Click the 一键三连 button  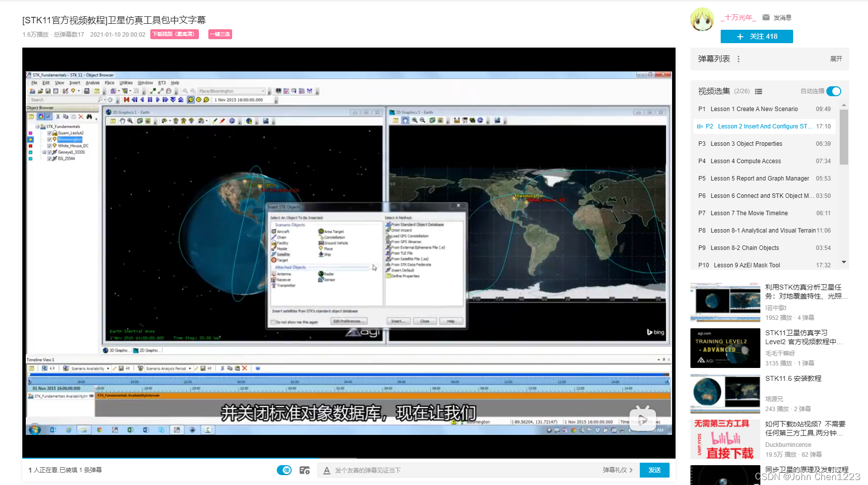click(220, 34)
